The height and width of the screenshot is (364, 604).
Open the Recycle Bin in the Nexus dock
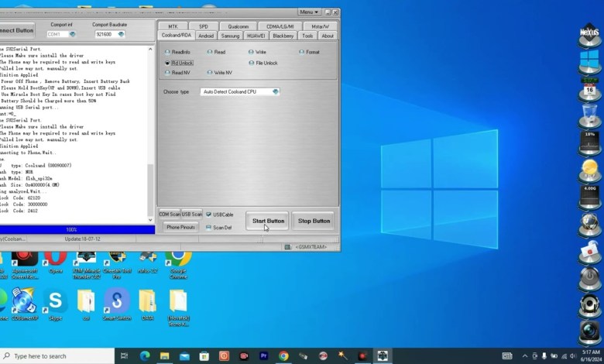point(589,115)
